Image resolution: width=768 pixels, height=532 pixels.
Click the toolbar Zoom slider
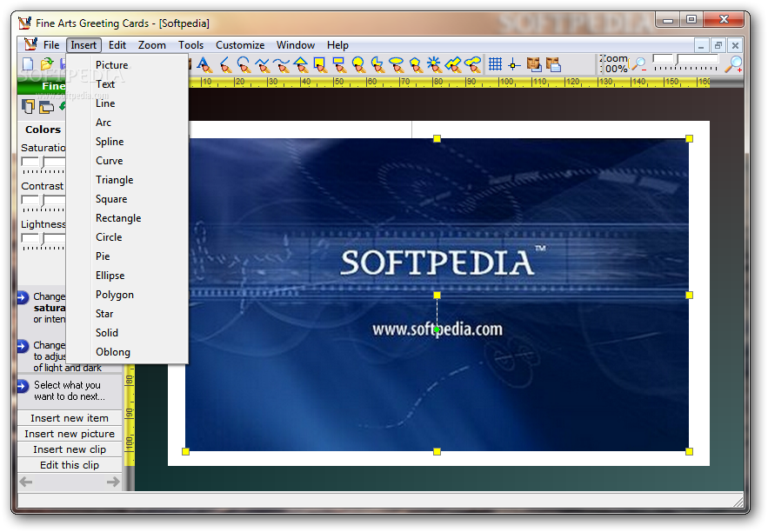pos(685,63)
